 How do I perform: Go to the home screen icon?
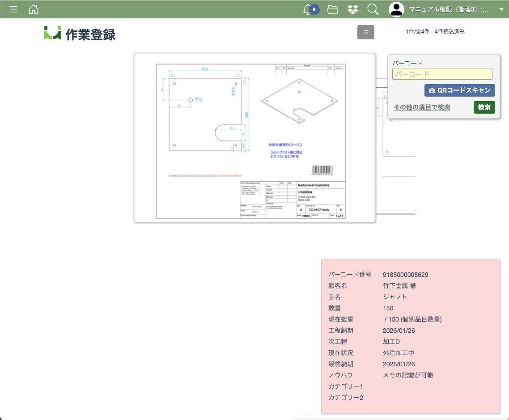coord(34,9)
